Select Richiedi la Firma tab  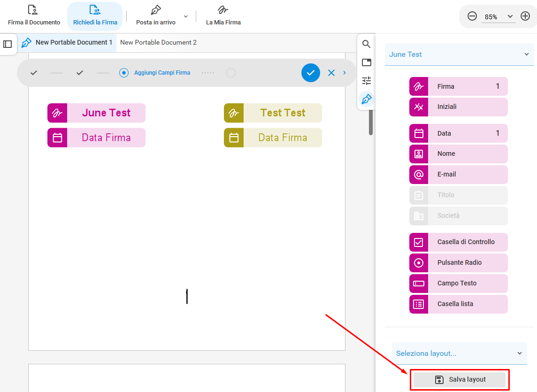pyautogui.click(x=95, y=16)
